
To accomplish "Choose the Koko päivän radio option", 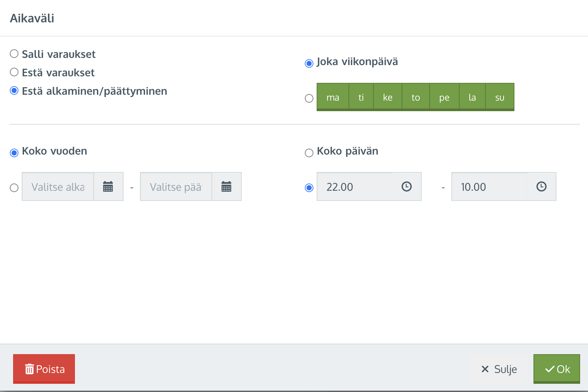I will 309,153.
